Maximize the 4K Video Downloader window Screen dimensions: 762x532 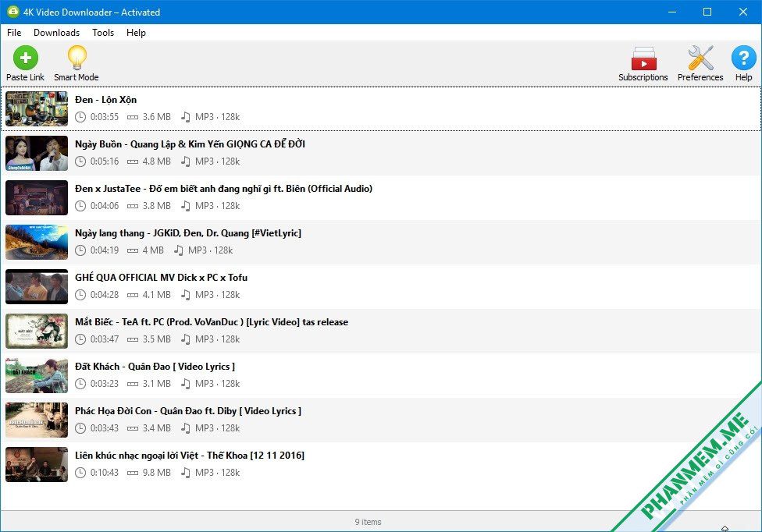[707, 12]
